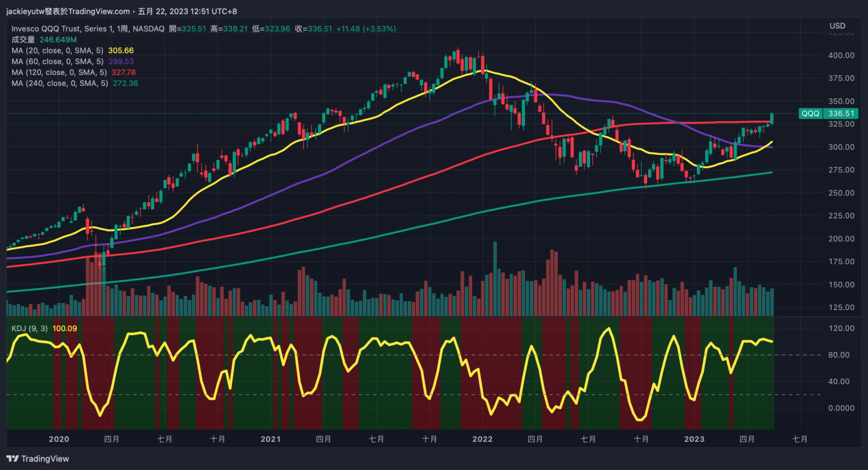Click the 2021 label on time axis

click(x=270, y=439)
